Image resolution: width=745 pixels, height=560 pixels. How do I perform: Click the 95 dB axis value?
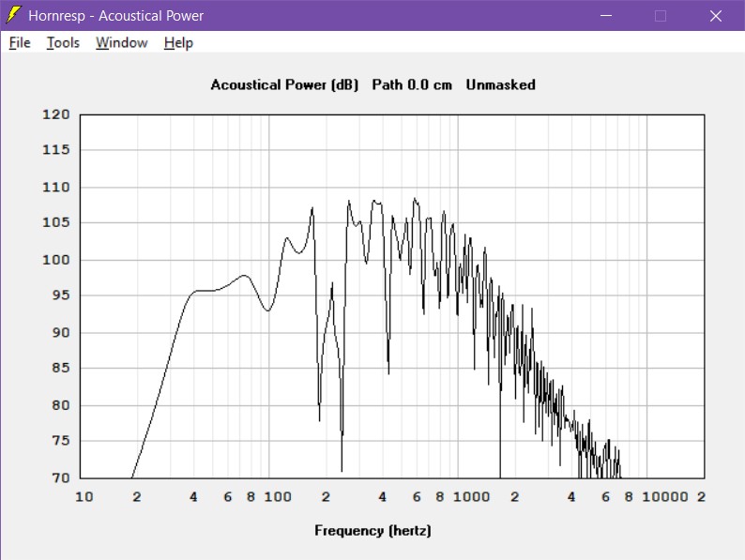61,295
